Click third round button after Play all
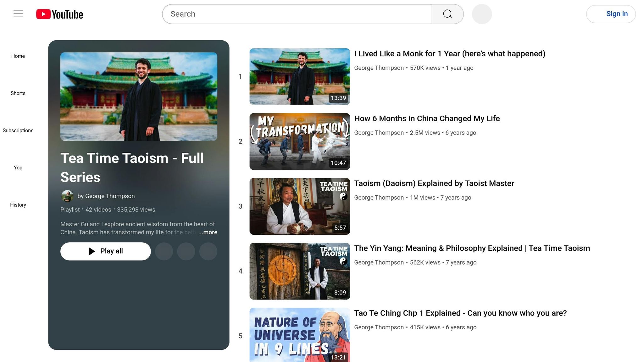The image size is (644, 362). [x=208, y=251]
